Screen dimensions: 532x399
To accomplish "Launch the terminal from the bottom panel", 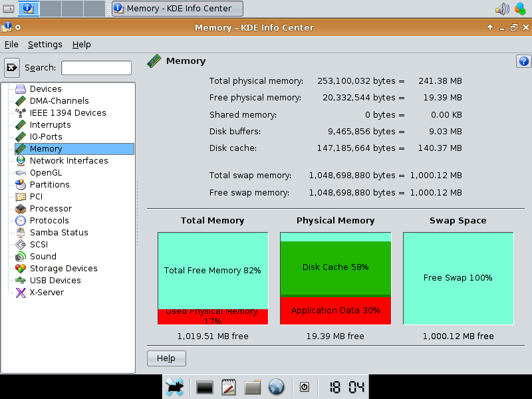I will pyautogui.click(x=205, y=387).
